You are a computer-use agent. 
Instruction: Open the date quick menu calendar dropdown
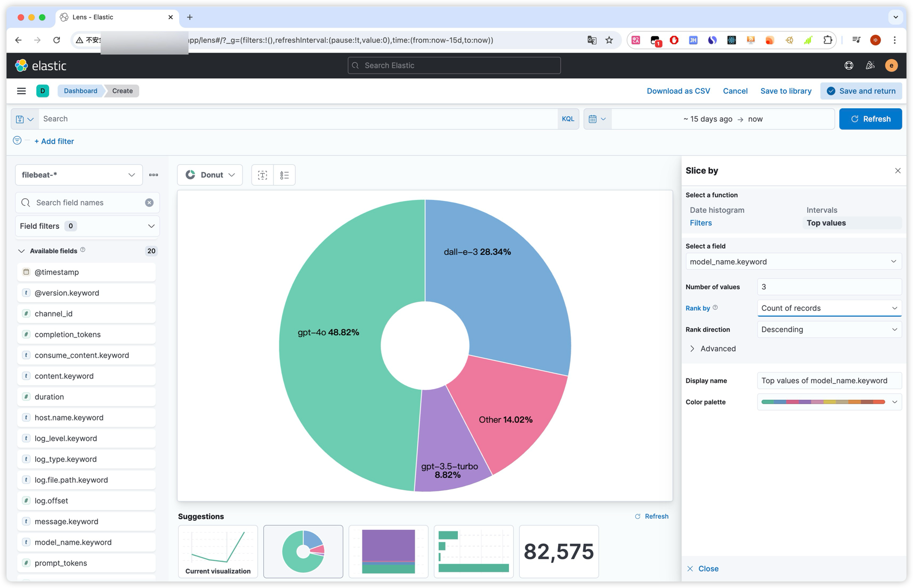coord(597,119)
